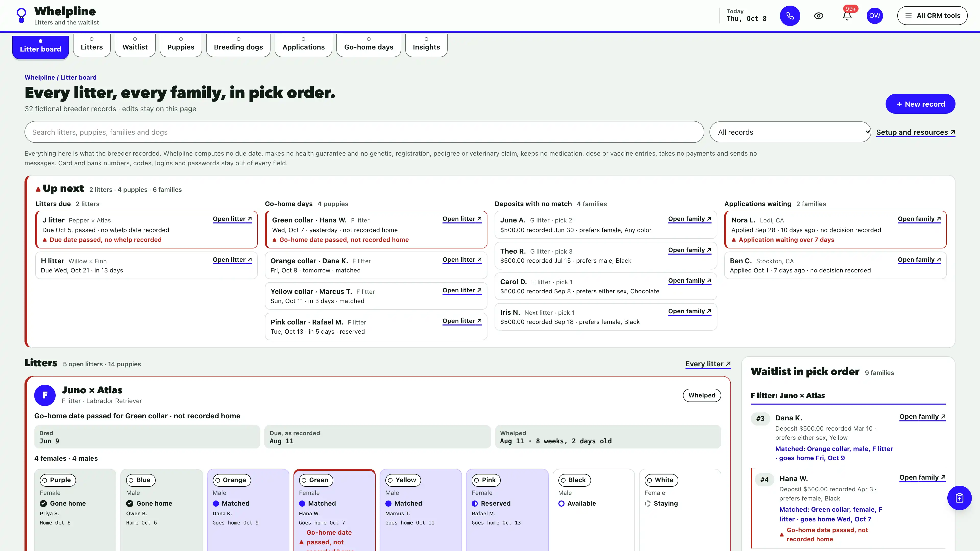This screenshot has width=980, height=551.
Task: Toggle the eye view icon in header
Action: coord(818,16)
